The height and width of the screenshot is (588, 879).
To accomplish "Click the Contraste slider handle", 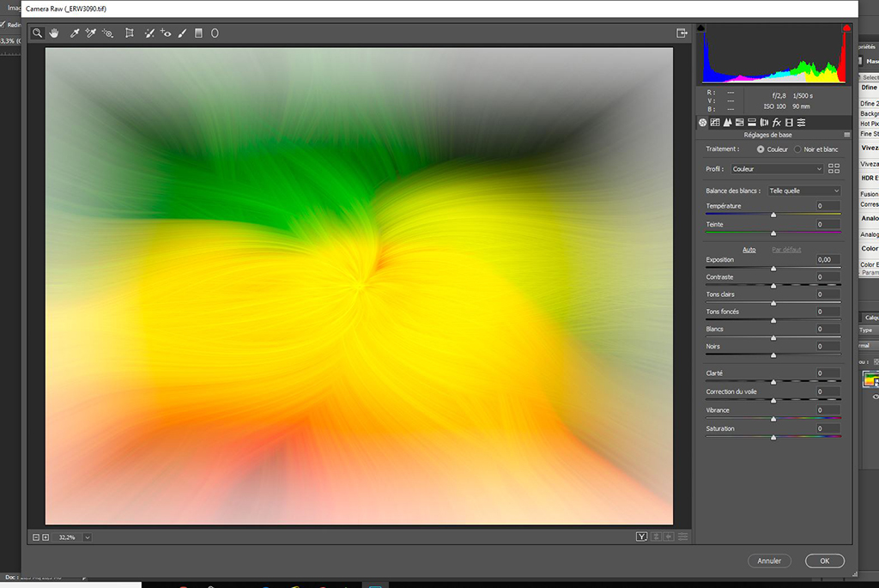I will (773, 286).
